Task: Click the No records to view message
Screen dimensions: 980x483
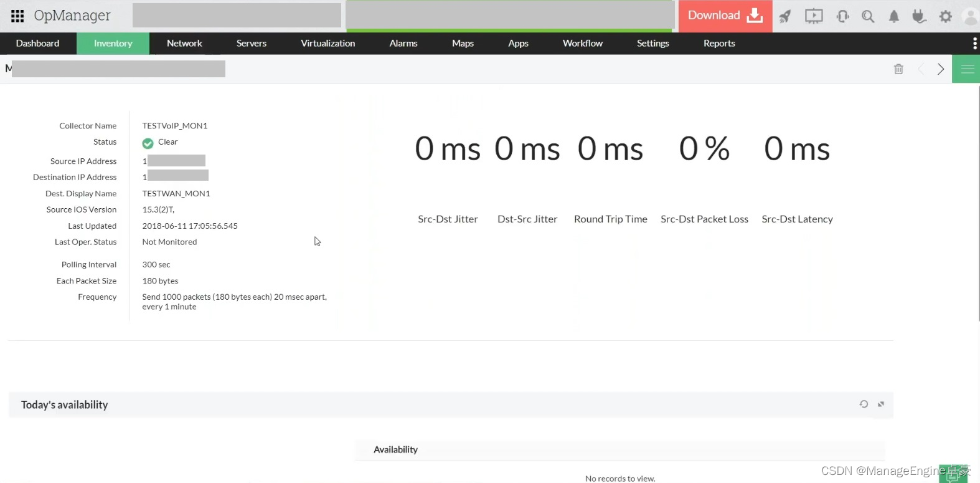Action: pos(620,479)
